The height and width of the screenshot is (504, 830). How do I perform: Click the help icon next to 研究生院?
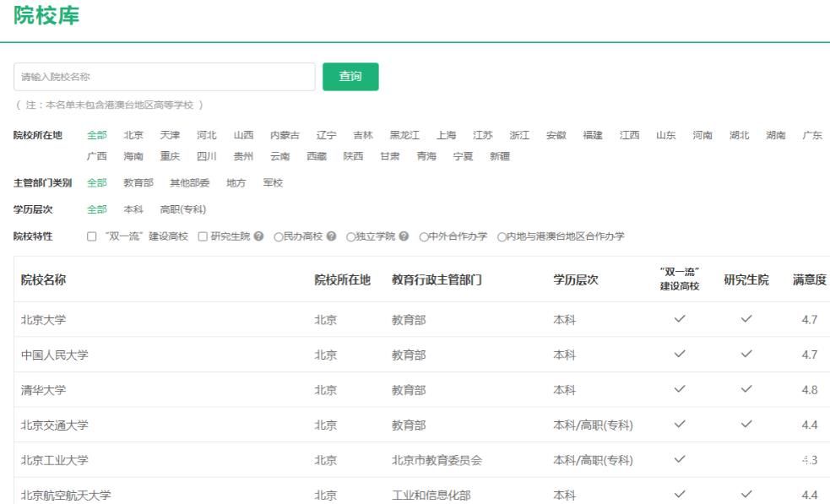[259, 236]
